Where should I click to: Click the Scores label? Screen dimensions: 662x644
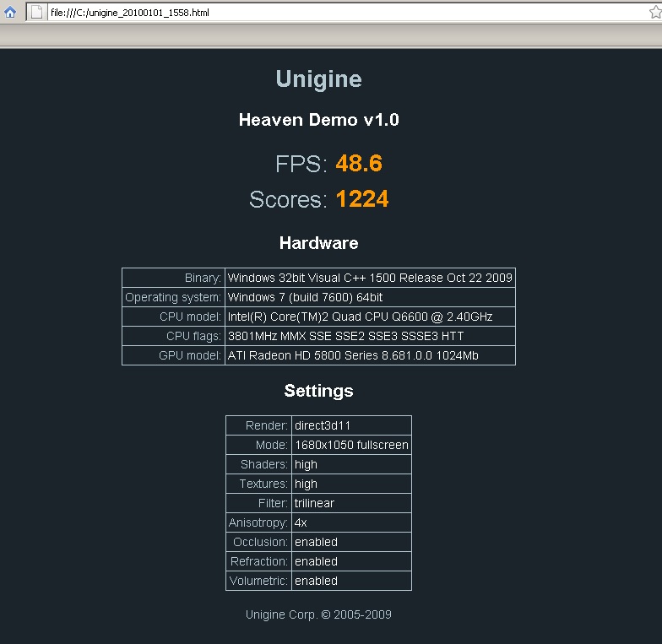coord(288,199)
